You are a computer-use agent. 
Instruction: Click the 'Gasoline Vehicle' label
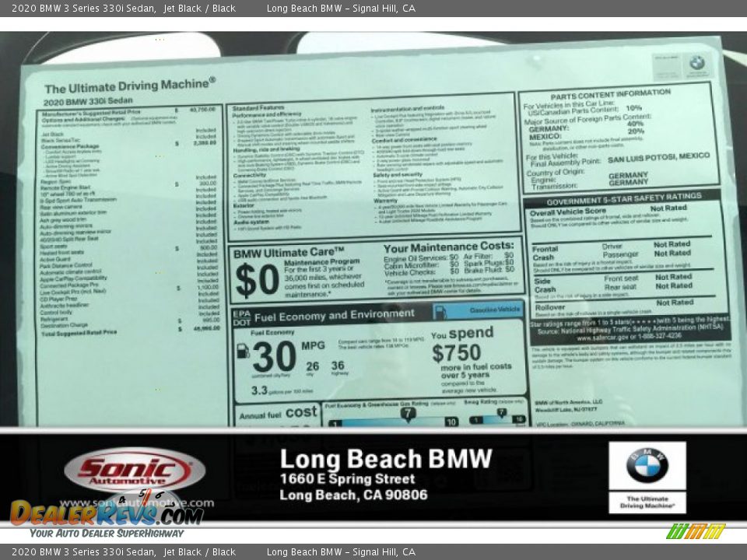(x=495, y=310)
